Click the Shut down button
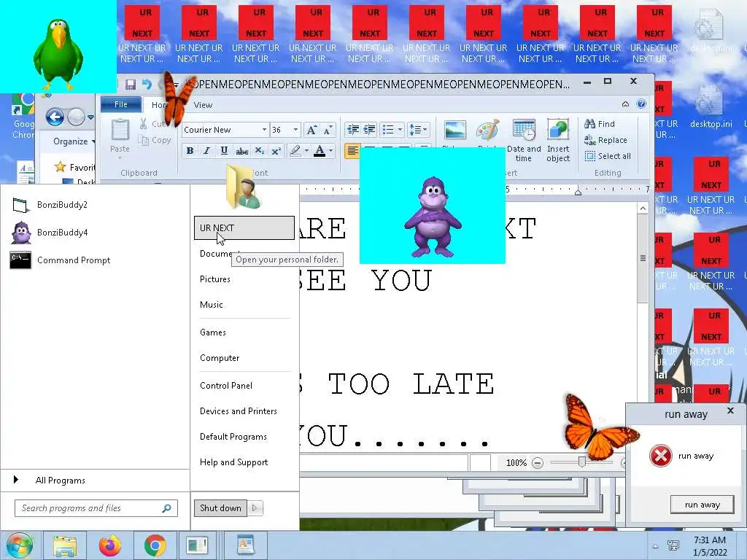The height and width of the screenshot is (560, 747). click(220, 508)
